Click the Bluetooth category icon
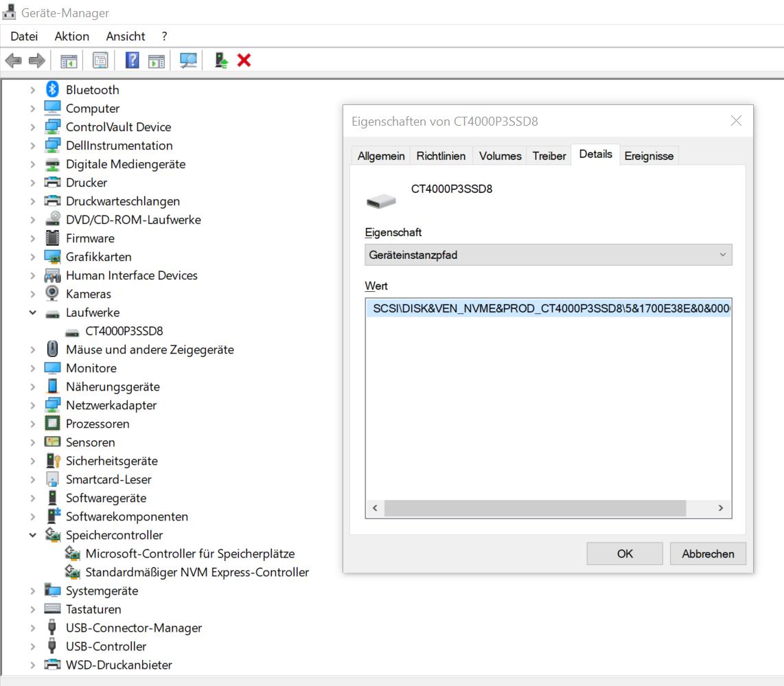 click(52, 89)
